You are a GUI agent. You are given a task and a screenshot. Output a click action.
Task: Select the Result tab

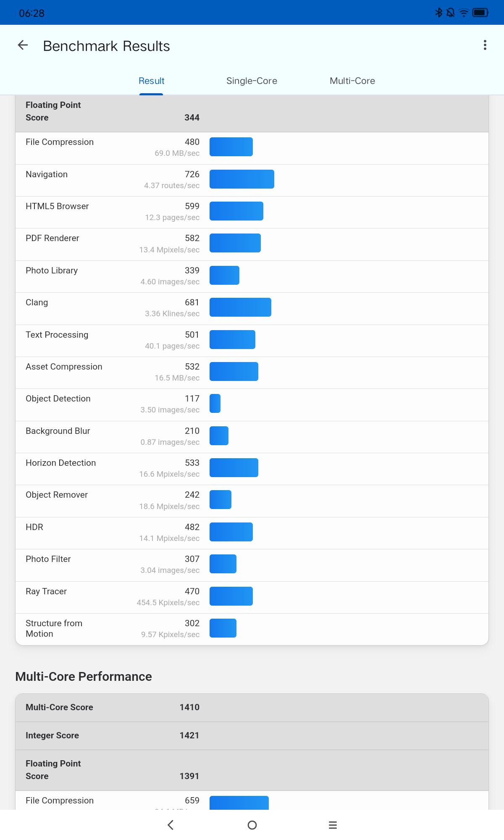tap(151, 81)
